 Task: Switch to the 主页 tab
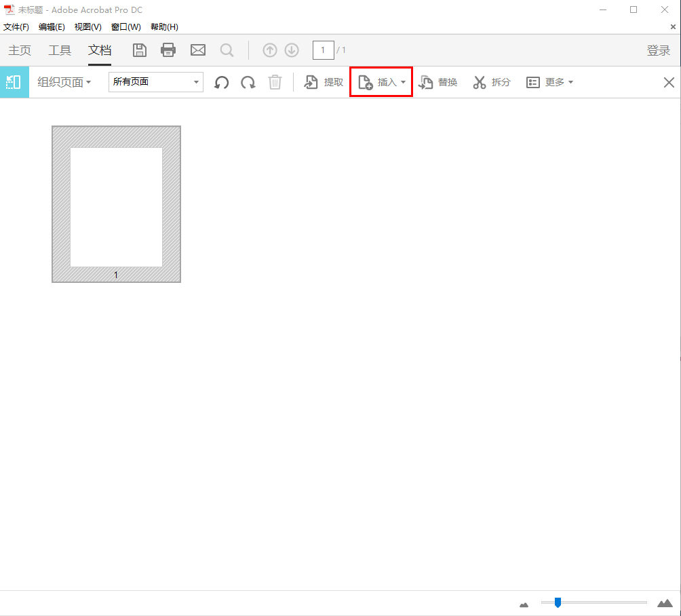tap(20, 50)
